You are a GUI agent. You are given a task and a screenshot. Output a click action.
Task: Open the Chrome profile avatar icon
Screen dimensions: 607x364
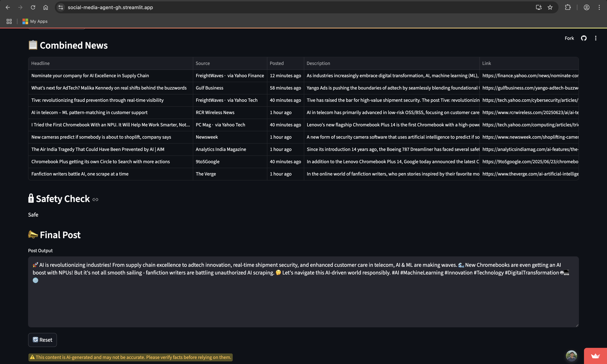[586, 7]
